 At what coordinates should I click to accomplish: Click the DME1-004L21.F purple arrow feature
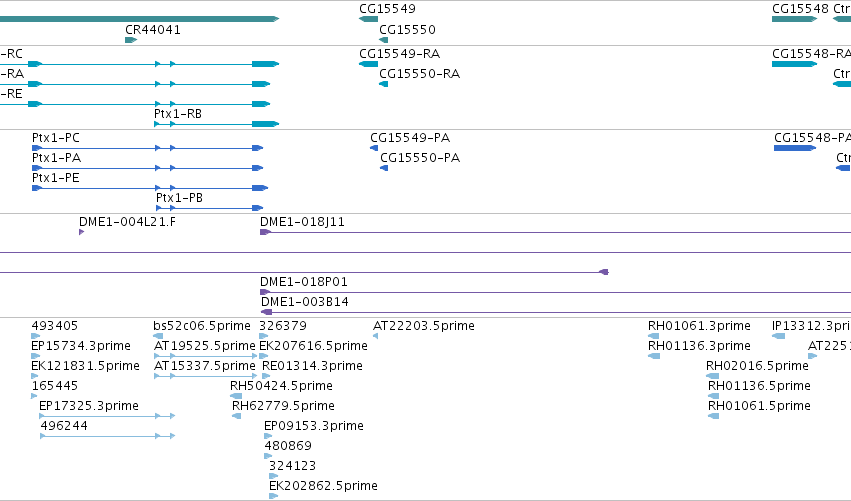(81, 232)
